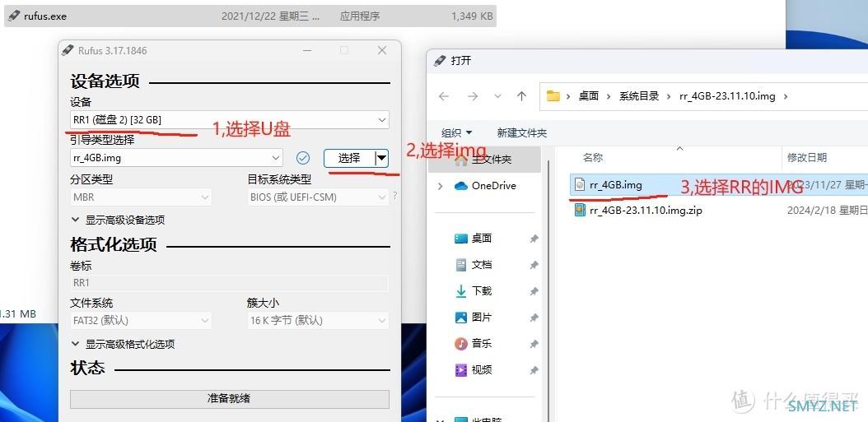The image size is (868, 422).
Task: Click 桌面 in the address breadcrumb
Action: (589, 95)
